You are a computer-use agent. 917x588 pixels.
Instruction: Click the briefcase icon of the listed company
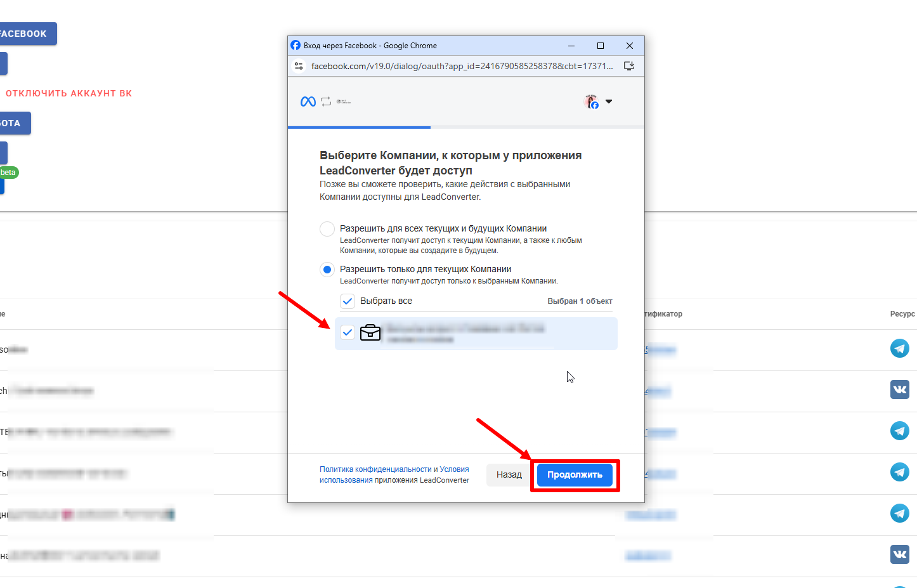coord(370,332)
